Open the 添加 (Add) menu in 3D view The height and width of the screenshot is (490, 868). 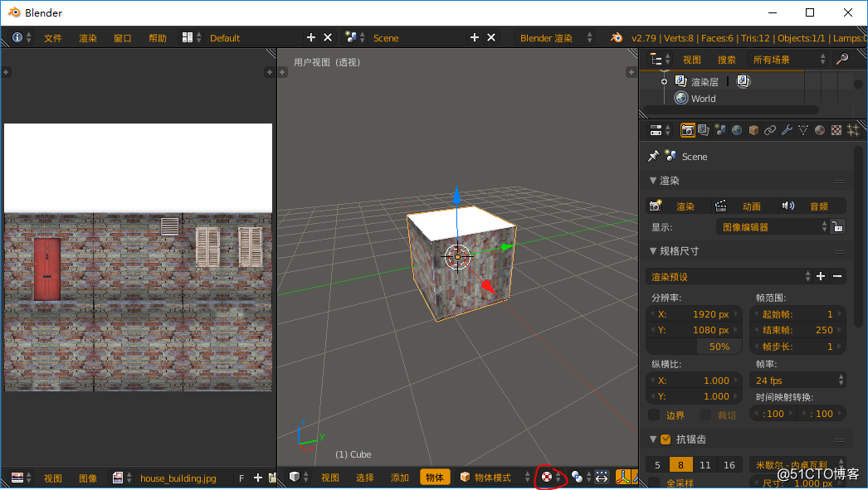click(400, 478)
